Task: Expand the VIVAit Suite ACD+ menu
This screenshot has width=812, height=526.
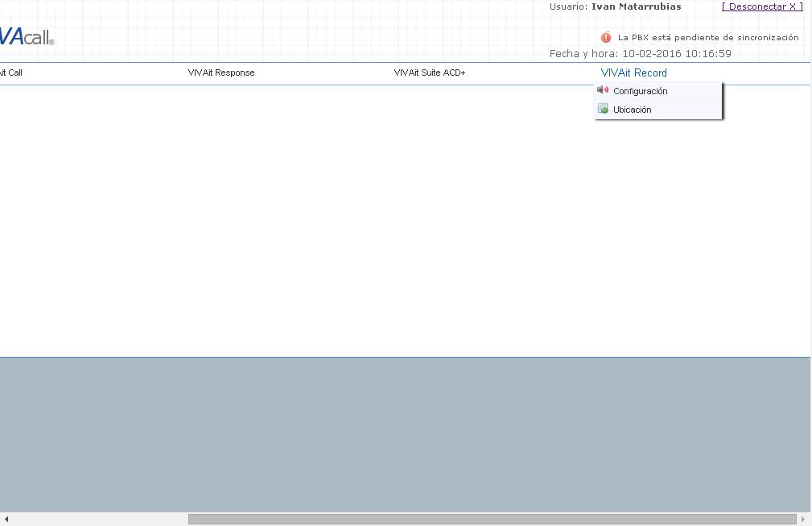Action: tap(430, 72)
